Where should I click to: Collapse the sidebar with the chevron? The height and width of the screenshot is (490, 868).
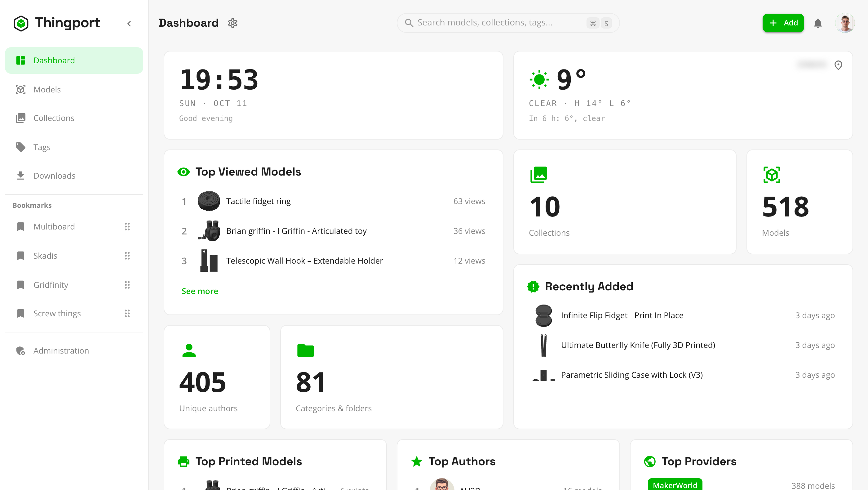[129, 24]
